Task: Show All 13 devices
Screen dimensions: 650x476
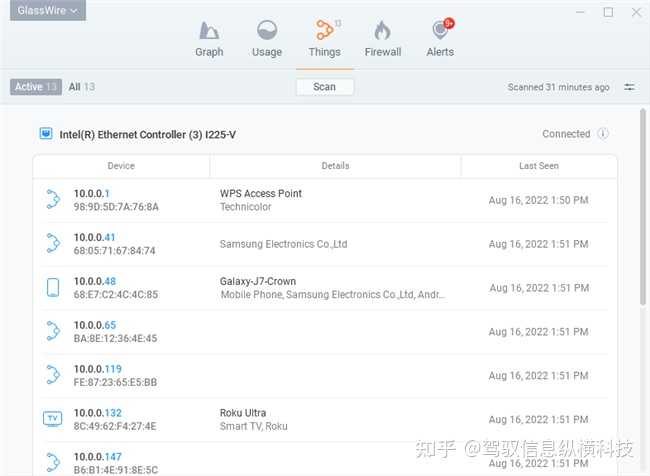Action: click(82, 87)
